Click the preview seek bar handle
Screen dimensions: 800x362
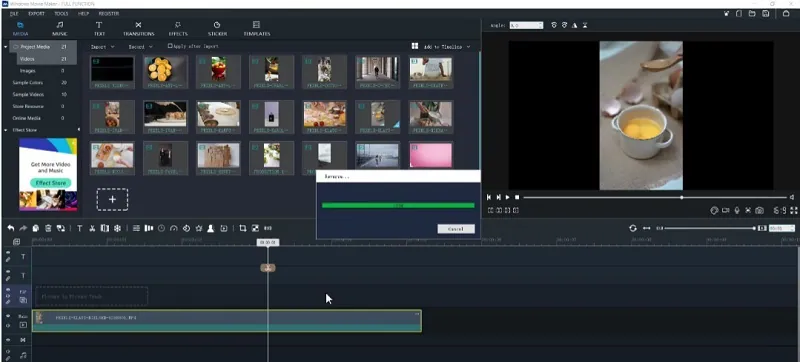681,197
